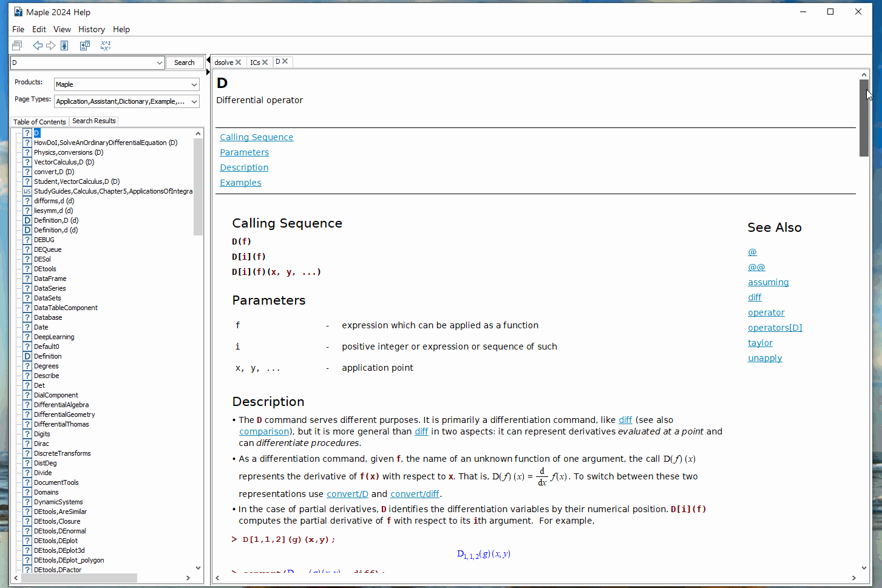Click the help icon beside DEBUG
Image resolution: width=882 pixels, height=588 pixels.
tap(27, 240)
